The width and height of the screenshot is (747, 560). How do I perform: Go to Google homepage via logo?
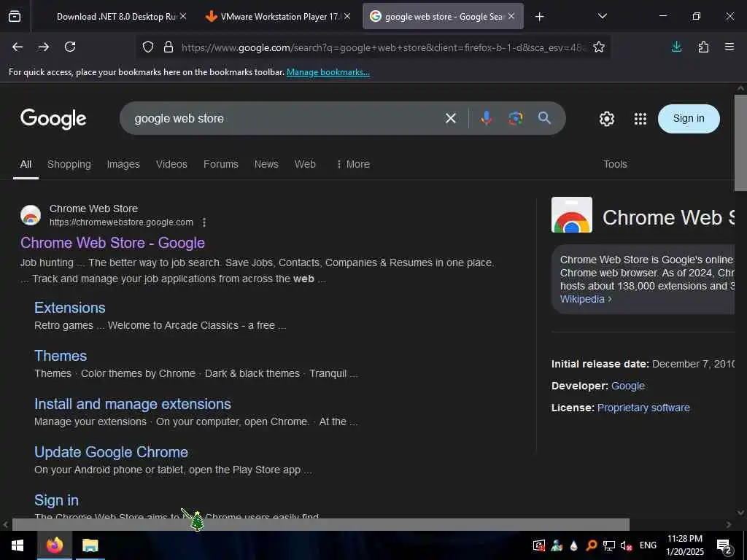pos(53,119)
